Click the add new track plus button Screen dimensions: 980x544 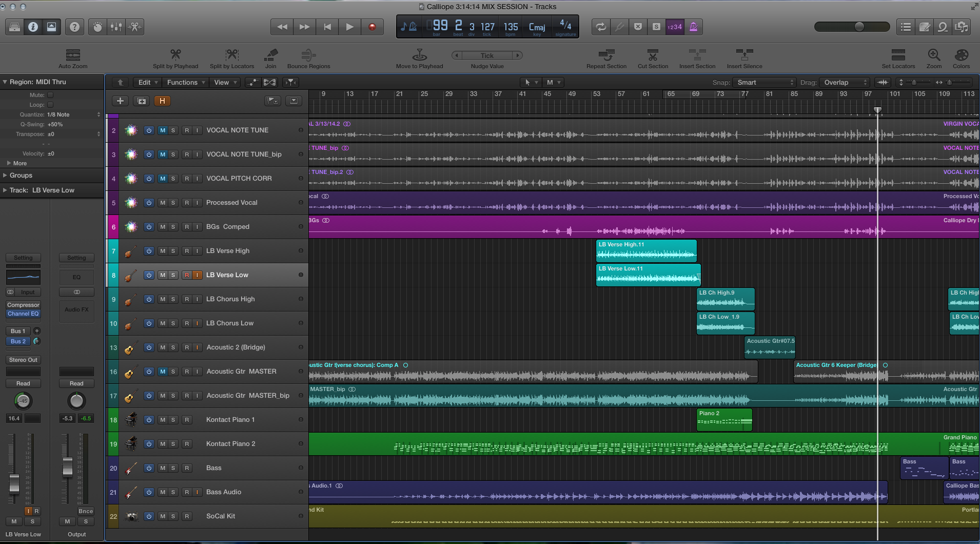click(x=120, y=101)
